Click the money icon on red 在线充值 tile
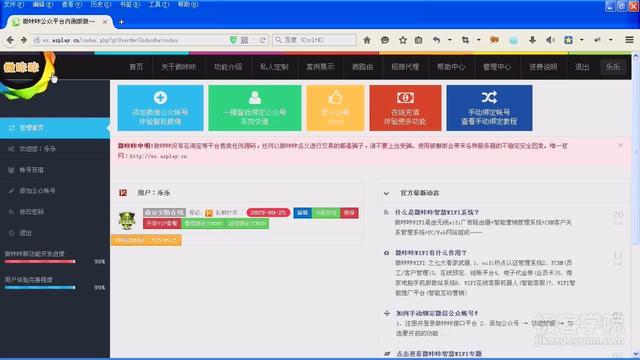This screenshot has width=640, height=360. tap(405, 98)
